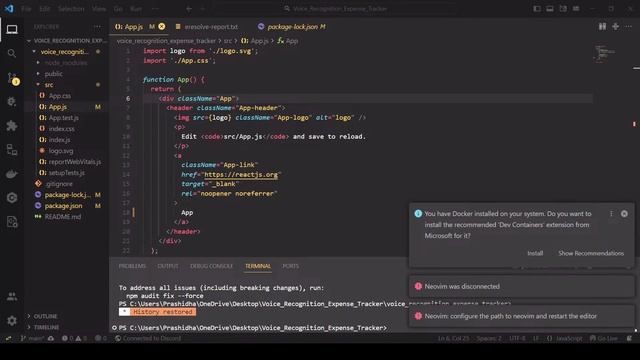Go forward using the navigation arrow
Screen dimensions: 640x360
pos(202,9)
